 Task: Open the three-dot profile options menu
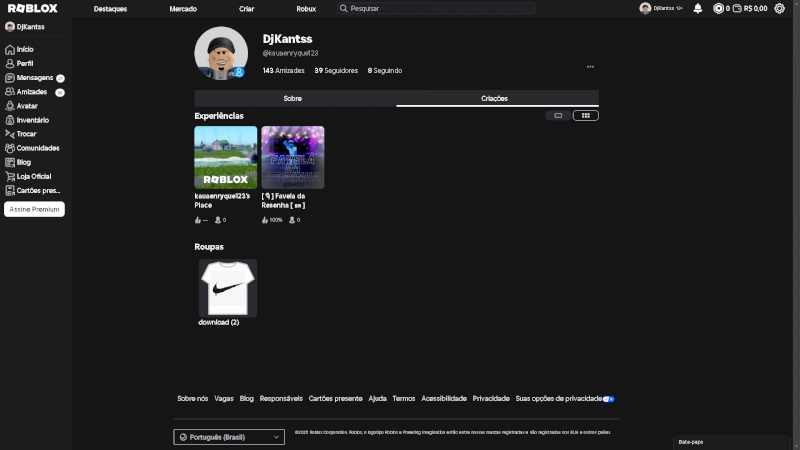coord(590,67)
